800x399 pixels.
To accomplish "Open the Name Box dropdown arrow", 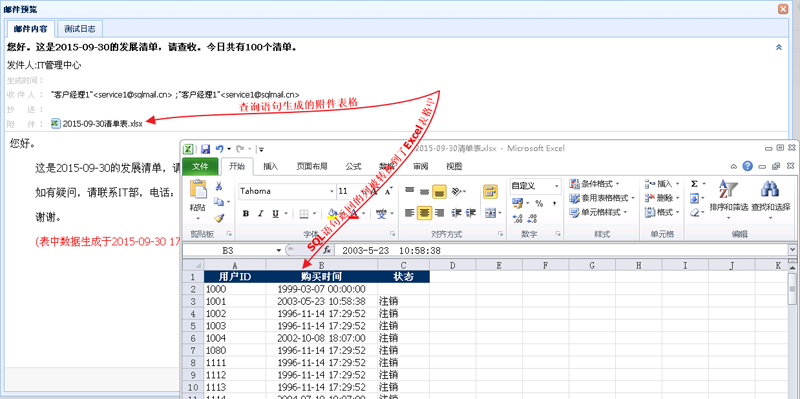I will (279, 251).
